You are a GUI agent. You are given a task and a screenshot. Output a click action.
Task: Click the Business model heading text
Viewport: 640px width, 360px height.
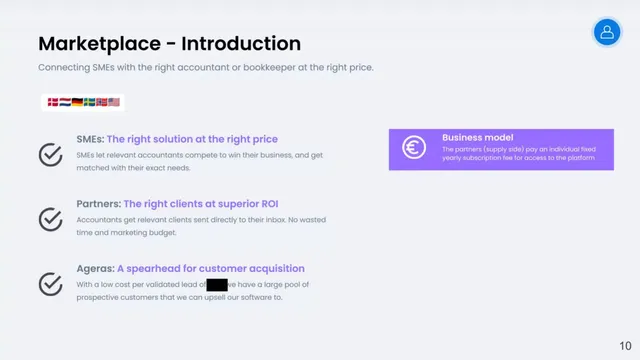[478, 138]
